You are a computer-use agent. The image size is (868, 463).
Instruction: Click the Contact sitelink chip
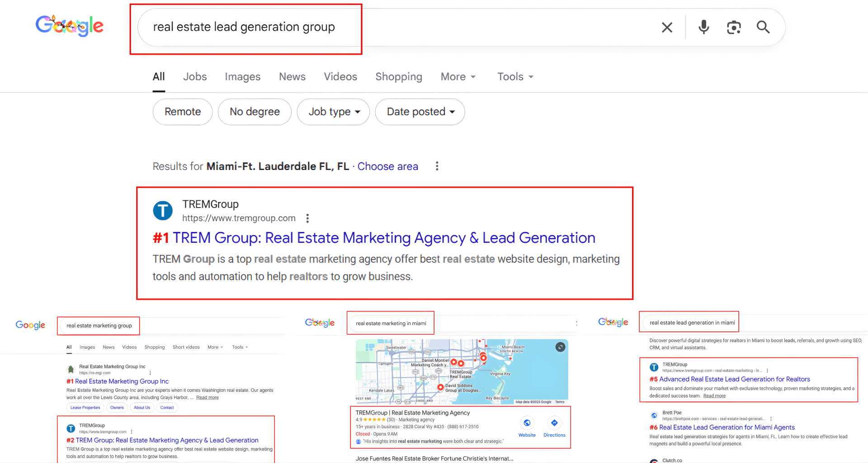tap(167, 408)
